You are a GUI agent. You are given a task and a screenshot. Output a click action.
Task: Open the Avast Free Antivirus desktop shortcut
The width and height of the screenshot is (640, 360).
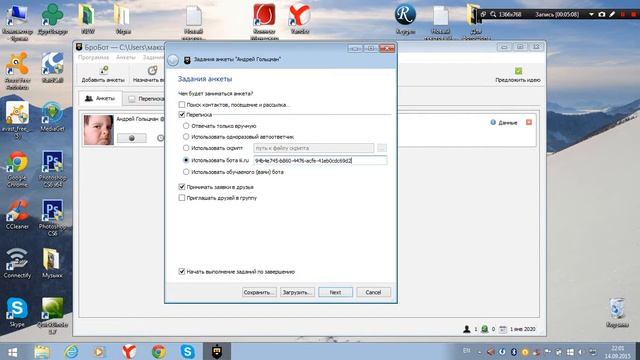(x=17, y=71)
